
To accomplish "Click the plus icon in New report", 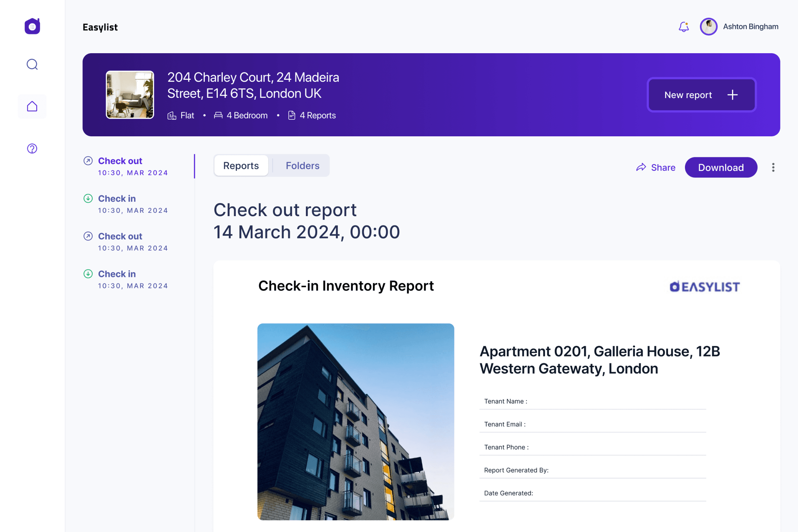I will 732,95.
